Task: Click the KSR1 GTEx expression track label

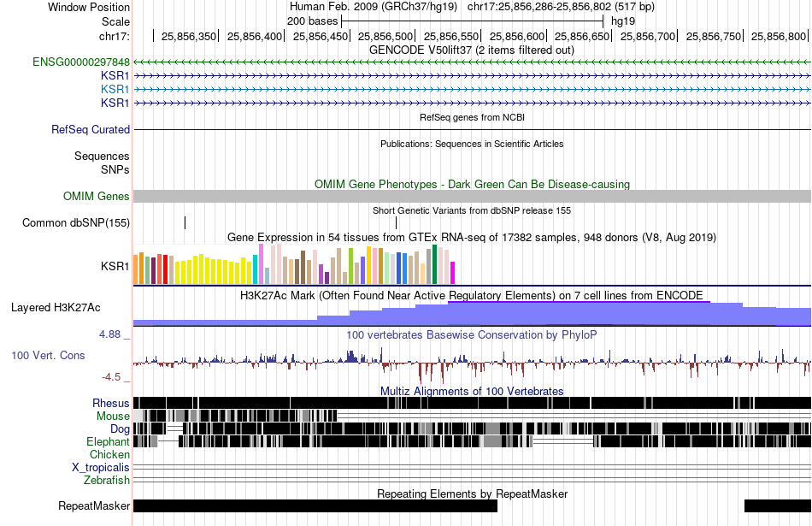Action: (x=115, y=266)
